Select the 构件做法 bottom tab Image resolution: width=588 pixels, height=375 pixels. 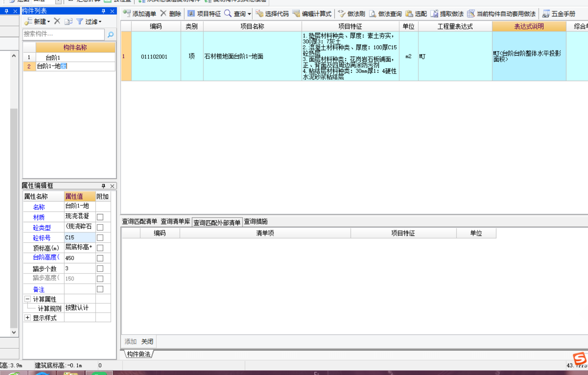click(139, 354)
